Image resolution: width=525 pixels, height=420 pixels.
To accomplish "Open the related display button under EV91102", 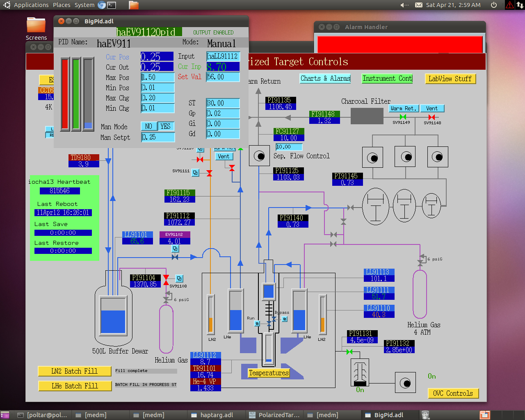I will click(x=175, y=249).
